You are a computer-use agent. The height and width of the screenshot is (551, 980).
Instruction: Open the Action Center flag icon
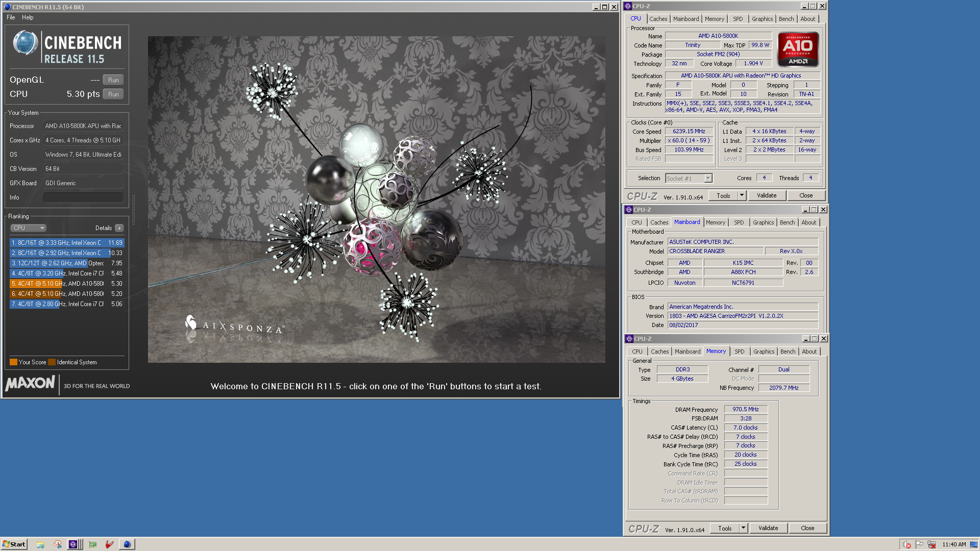(x=919, y=544)
